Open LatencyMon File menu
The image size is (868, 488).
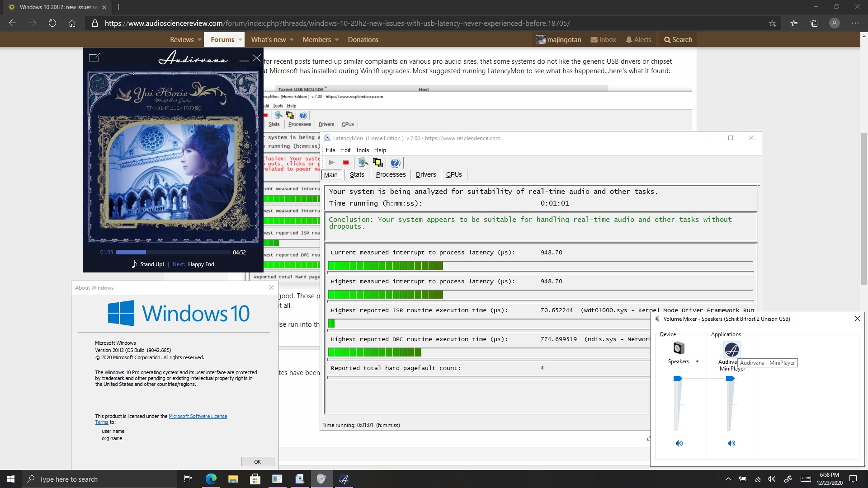coord(330,150)
